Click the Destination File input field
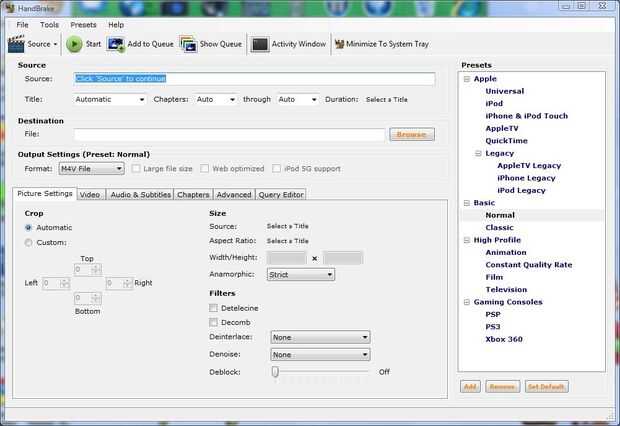620x426 pixels. (229, 134)
